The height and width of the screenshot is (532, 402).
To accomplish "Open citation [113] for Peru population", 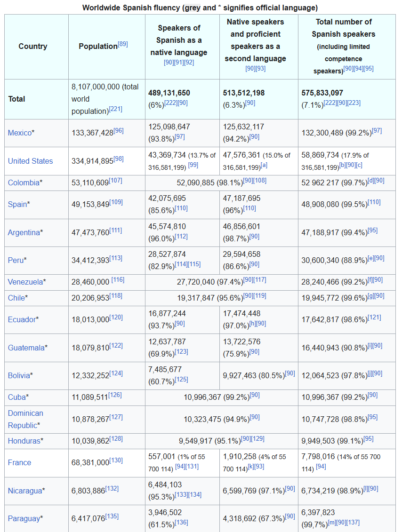I will [116, 258].
